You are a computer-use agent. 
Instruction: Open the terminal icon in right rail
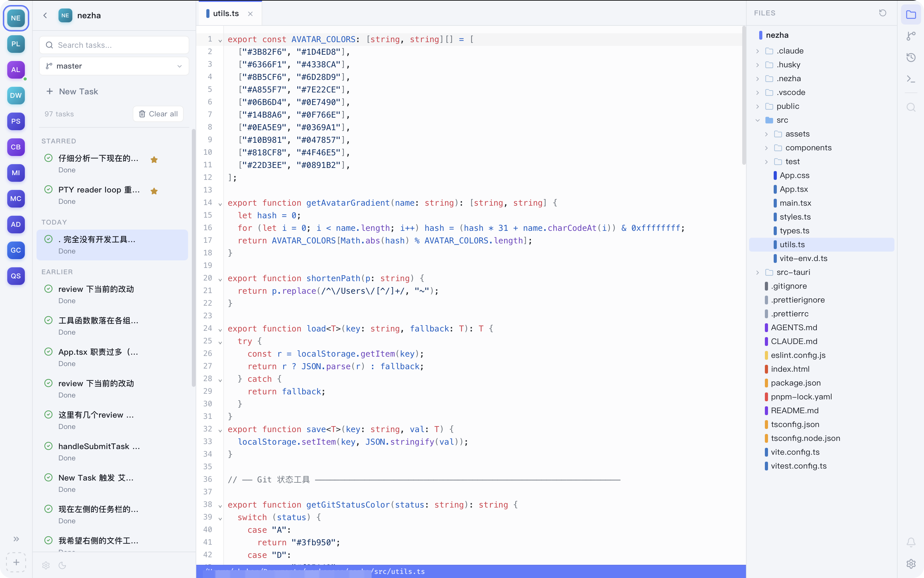(911, 79)
